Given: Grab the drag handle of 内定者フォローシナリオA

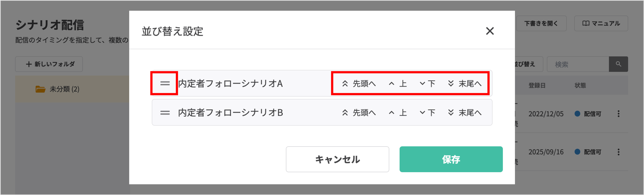Looking at the screenshot, I should coord(164,84).
